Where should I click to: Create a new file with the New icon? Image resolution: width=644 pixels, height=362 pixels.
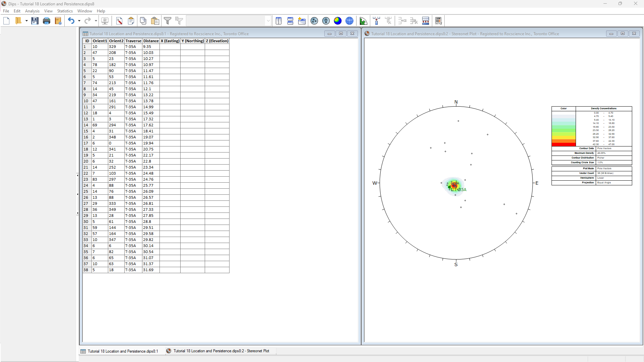coord(6,21)
